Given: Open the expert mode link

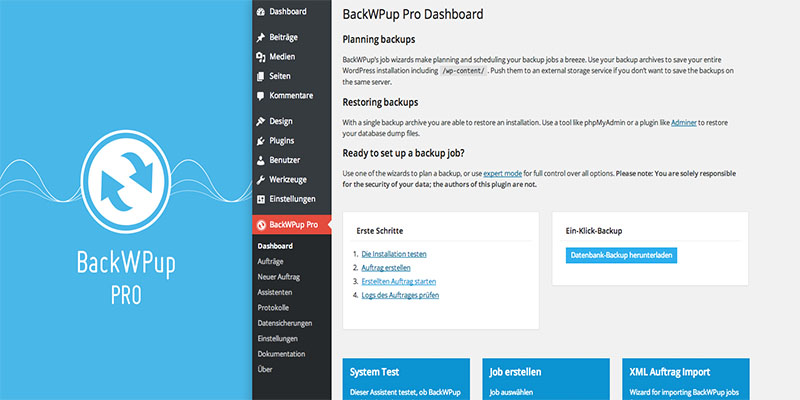Looking at the screenshot, I should pyautogui.click(x=503, y=173).
